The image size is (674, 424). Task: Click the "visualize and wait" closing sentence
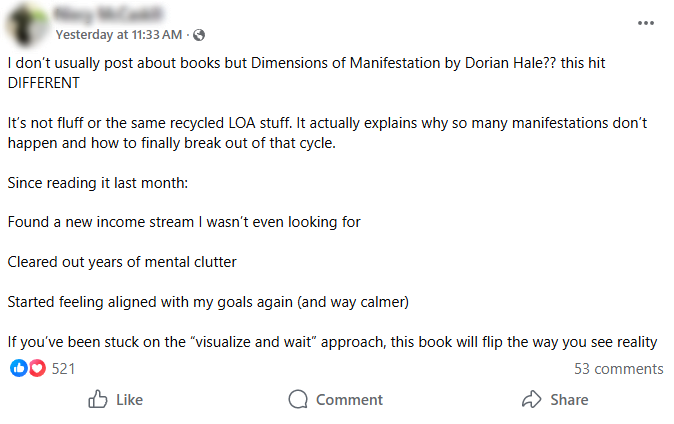point(331,342)
